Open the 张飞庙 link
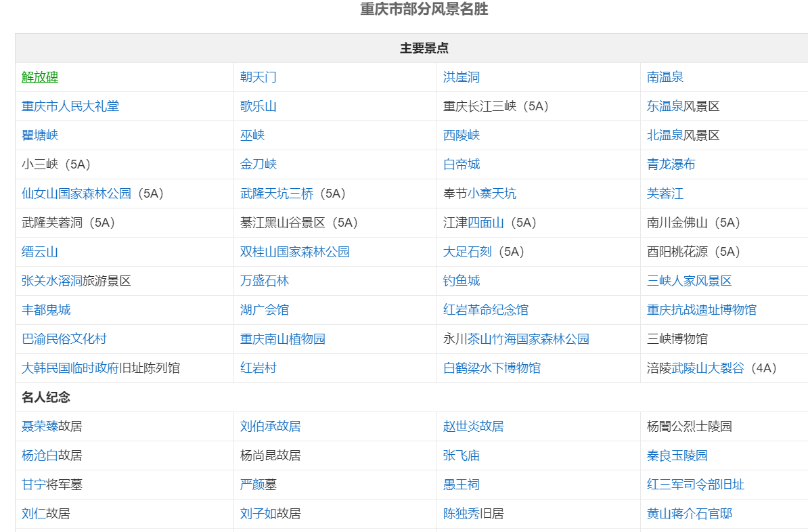The image size is (808, 532). (x=462, y=456)
